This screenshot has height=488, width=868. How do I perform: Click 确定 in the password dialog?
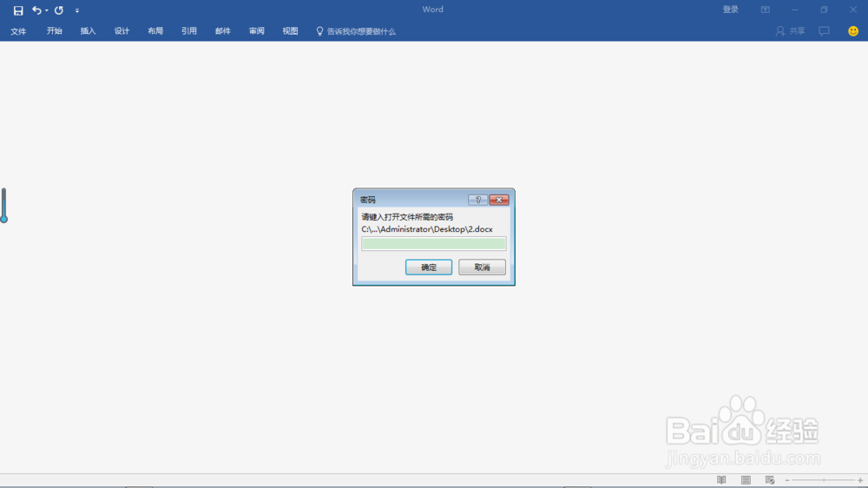(429, 267)
